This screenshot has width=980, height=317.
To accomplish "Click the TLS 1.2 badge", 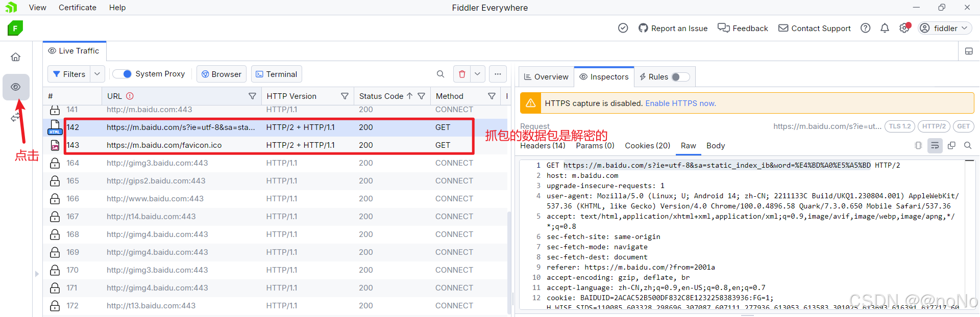I will point(899,126).
